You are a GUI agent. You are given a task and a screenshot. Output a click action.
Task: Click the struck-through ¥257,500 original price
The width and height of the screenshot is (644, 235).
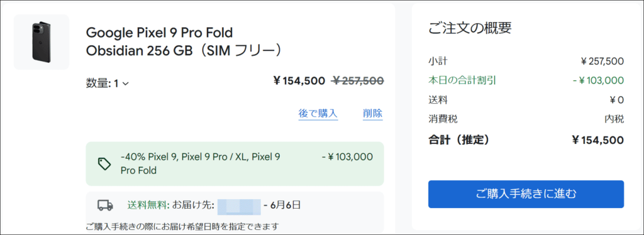coord(358,81)
